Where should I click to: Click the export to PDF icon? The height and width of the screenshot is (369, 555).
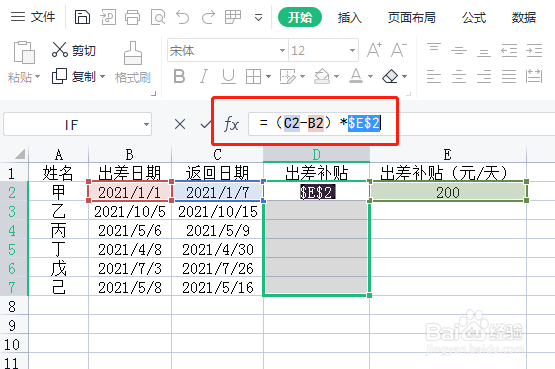pyautogui.click(x=108, y=17)
